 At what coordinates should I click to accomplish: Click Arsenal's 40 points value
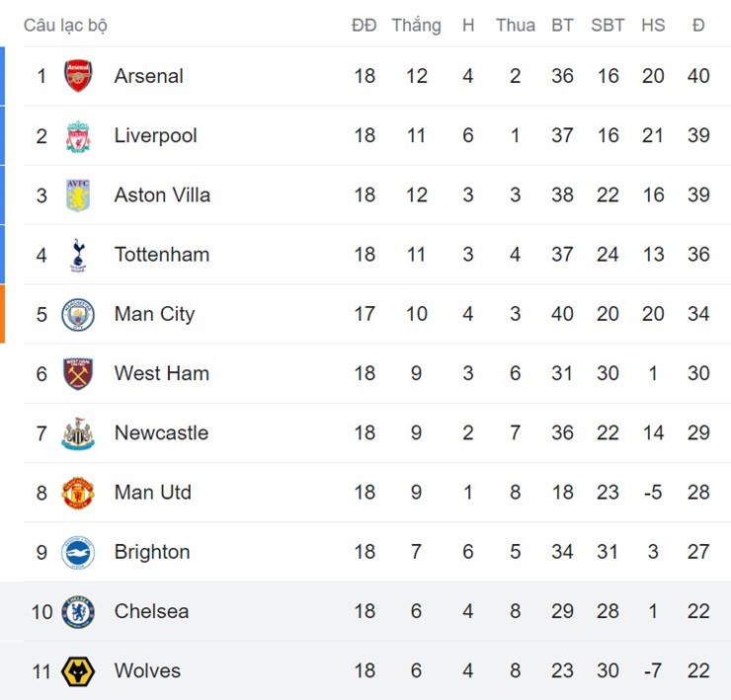tap(698, 76)
